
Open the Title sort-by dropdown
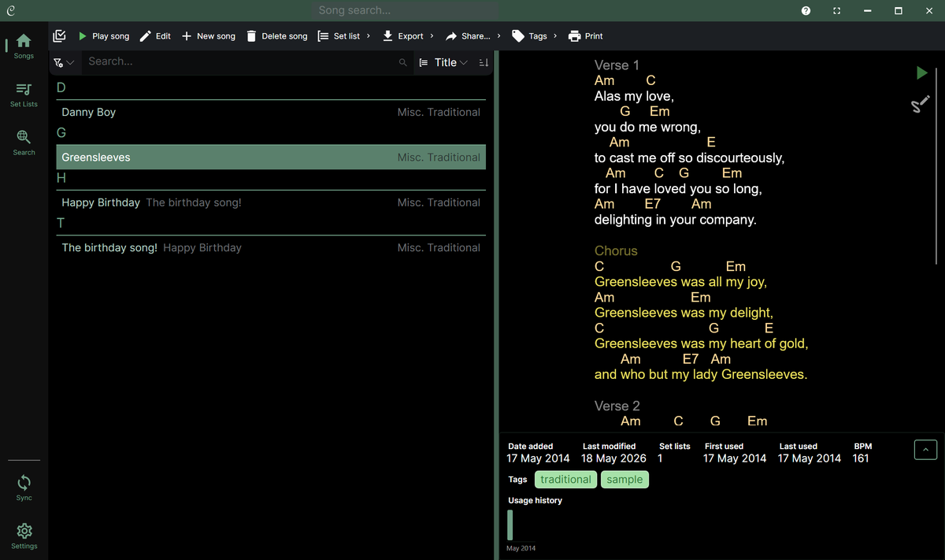coord(443,62)
